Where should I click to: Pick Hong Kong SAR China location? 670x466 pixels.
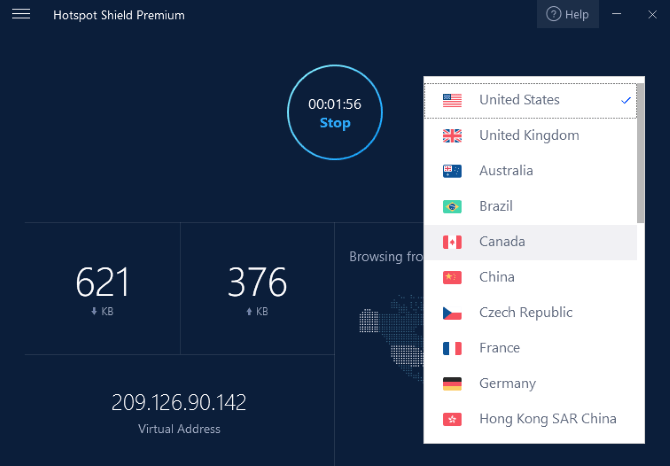(x=547, y=419)
